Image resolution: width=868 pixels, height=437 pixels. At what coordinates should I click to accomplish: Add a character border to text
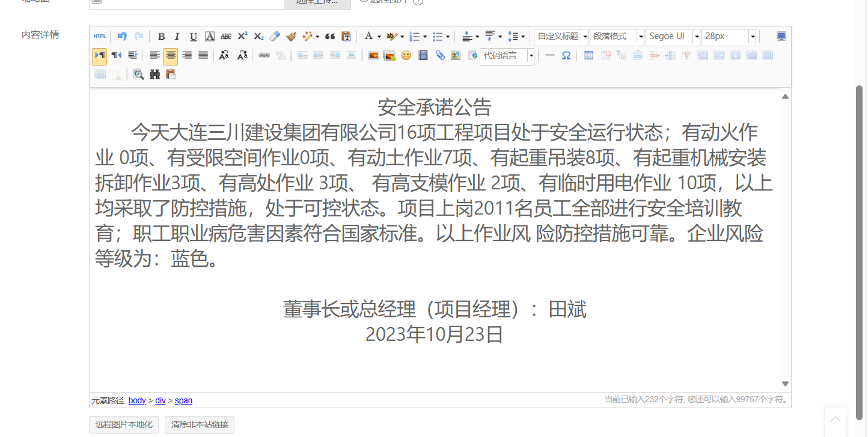tap(210, 37)
